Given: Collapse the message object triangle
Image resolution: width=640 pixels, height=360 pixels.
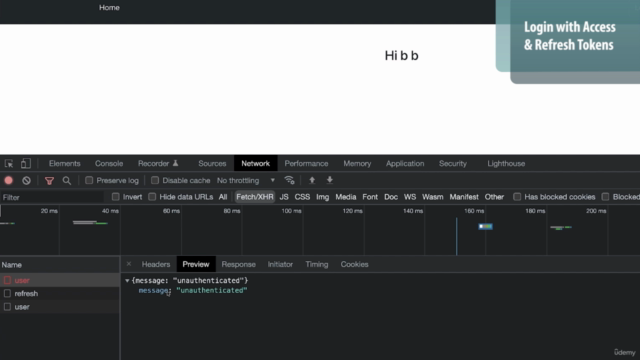Looking at the screenshot, I should tap(127, 281).
